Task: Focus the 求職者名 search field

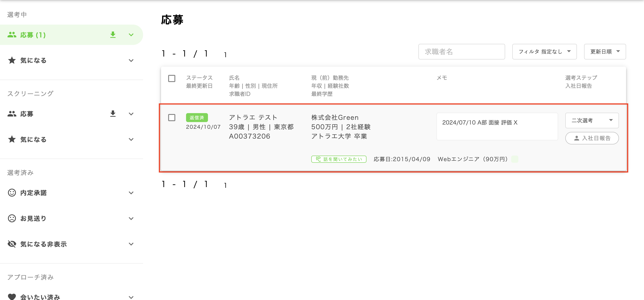Action: (462, 52)
